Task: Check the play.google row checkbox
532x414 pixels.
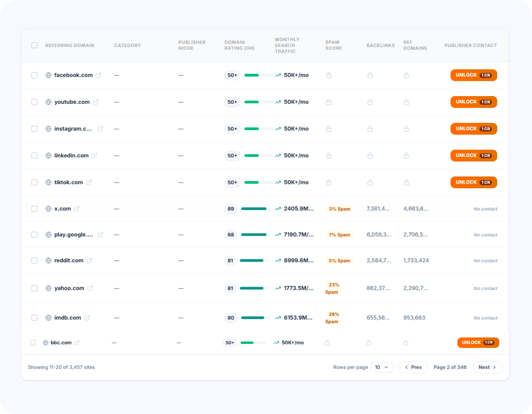Action: point(34,235)
